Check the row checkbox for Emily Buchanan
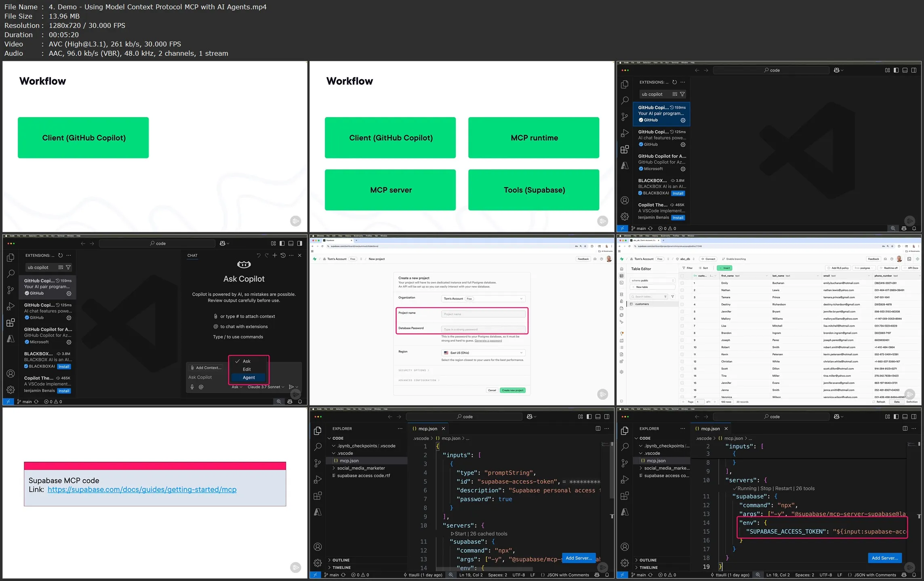Image resolution: width=924 pixels, height=581 pixels. (x=682, y=283)
